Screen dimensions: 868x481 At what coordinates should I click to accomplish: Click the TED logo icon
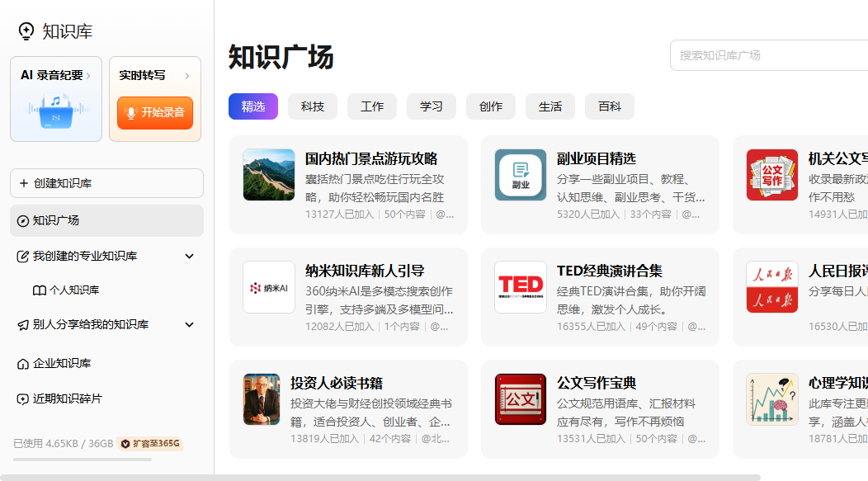521,287
